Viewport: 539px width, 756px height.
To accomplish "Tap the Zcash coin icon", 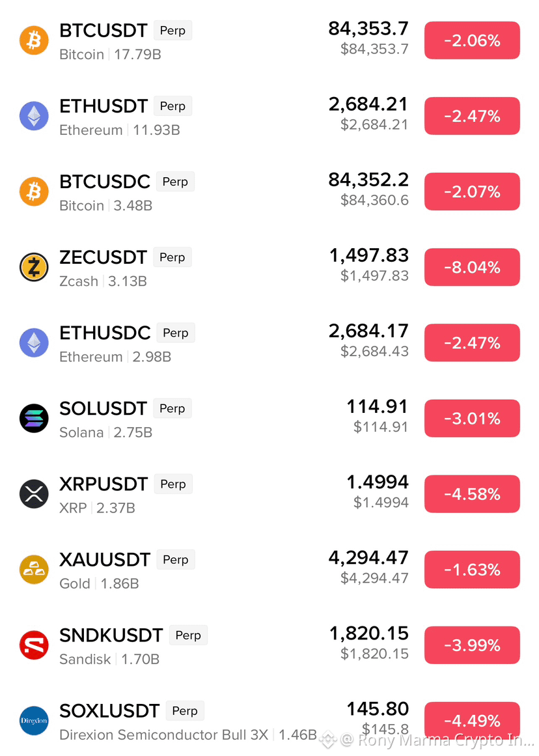I will [x=34, y=267].
